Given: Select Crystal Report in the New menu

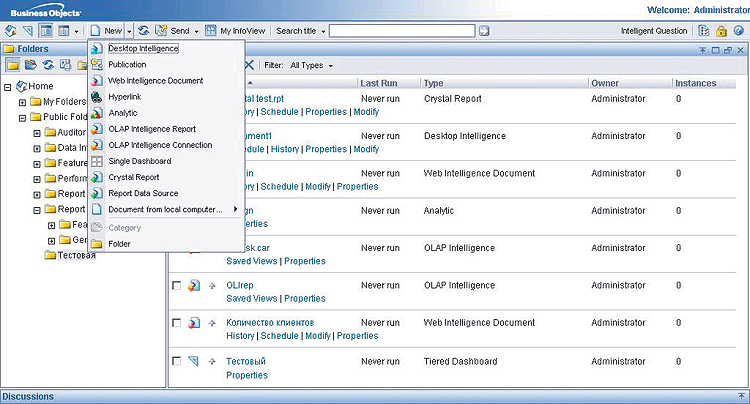Looking at the screenshot, I should pos(133,177).
